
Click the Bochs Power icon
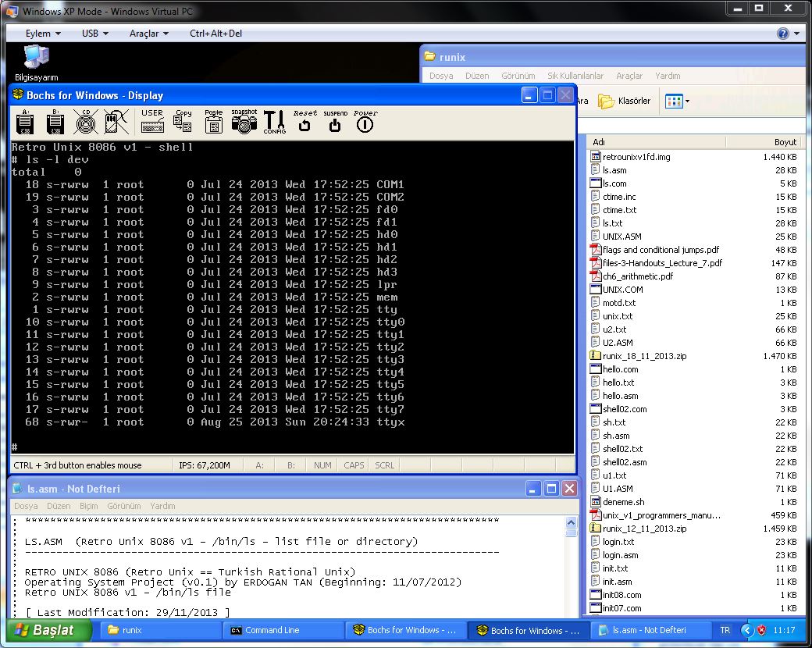click(365, 123)
